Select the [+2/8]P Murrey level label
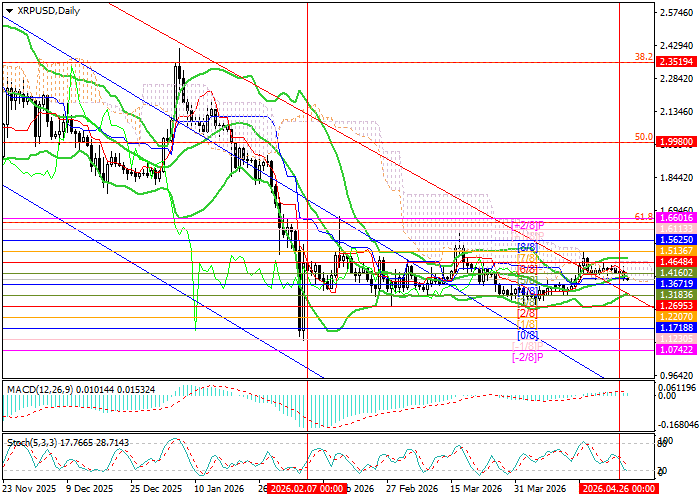700x500 pixels. [x=528, y=225]
